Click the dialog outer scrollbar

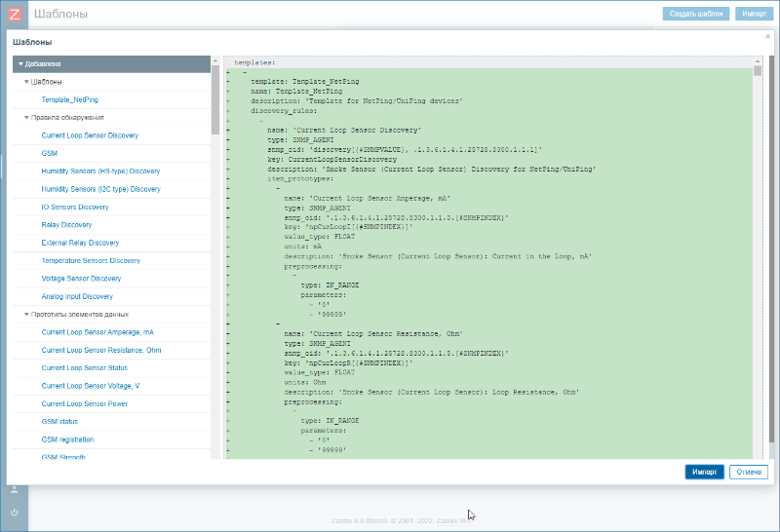pyautogui.click(x=771, y=248)
